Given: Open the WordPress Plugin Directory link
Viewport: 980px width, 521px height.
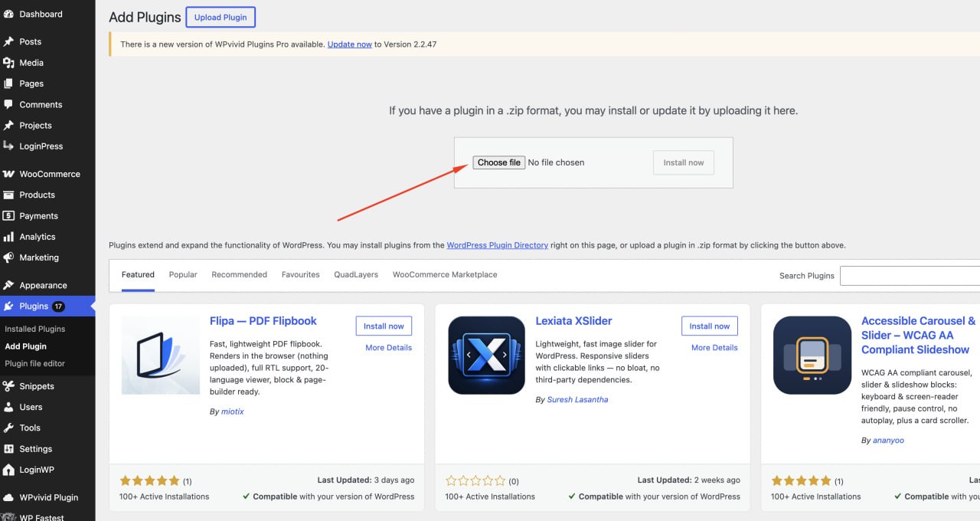Looking at the screenshot, I should [498, 245].
